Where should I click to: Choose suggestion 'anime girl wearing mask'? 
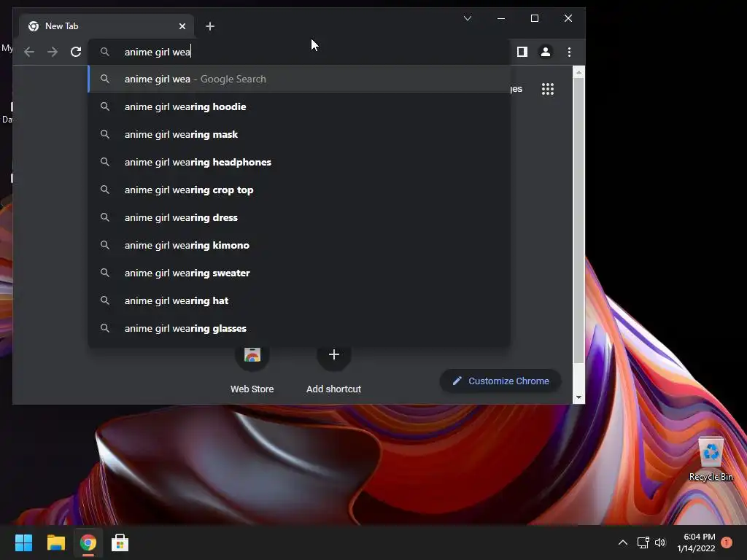point(299,134)
